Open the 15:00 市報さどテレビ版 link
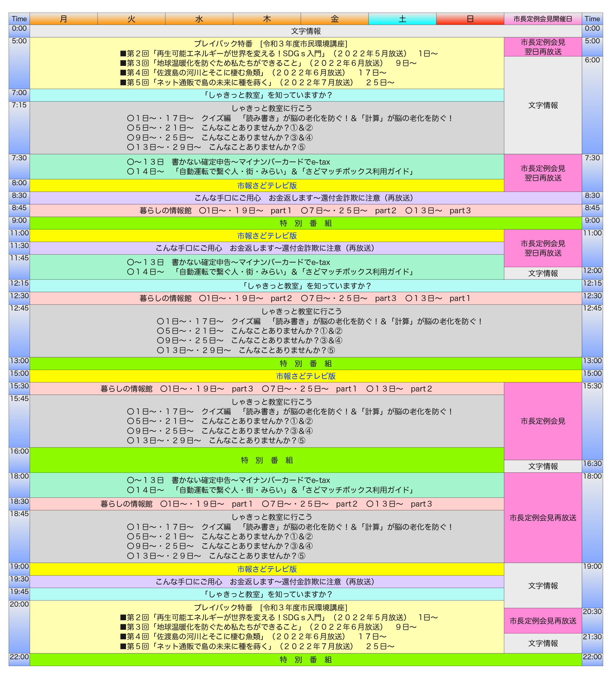Screen dimensions: 616x679 [306, 376]
